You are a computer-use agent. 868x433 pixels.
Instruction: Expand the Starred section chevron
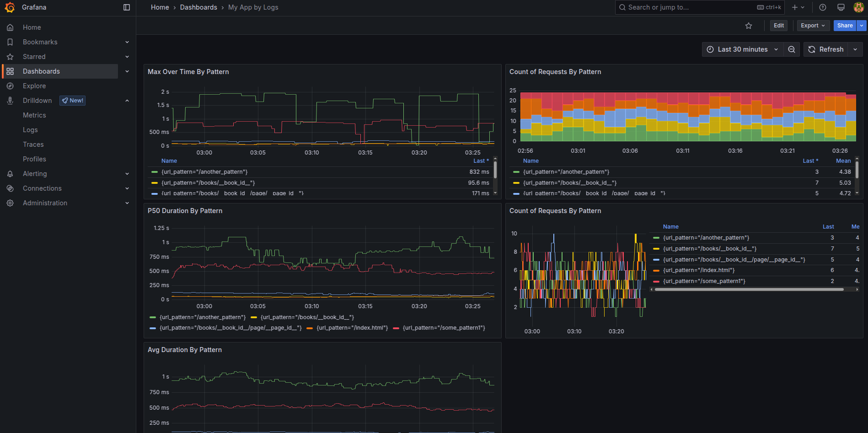coord(127,57)
